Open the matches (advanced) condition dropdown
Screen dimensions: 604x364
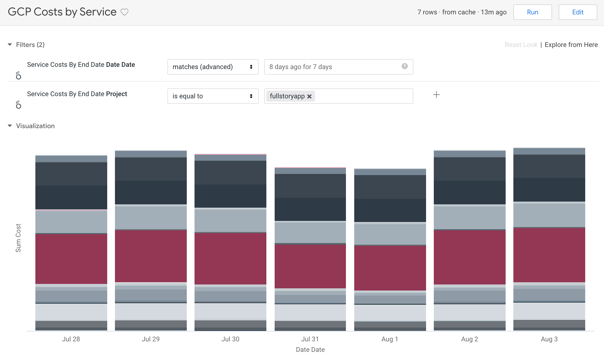click(212, 67)
